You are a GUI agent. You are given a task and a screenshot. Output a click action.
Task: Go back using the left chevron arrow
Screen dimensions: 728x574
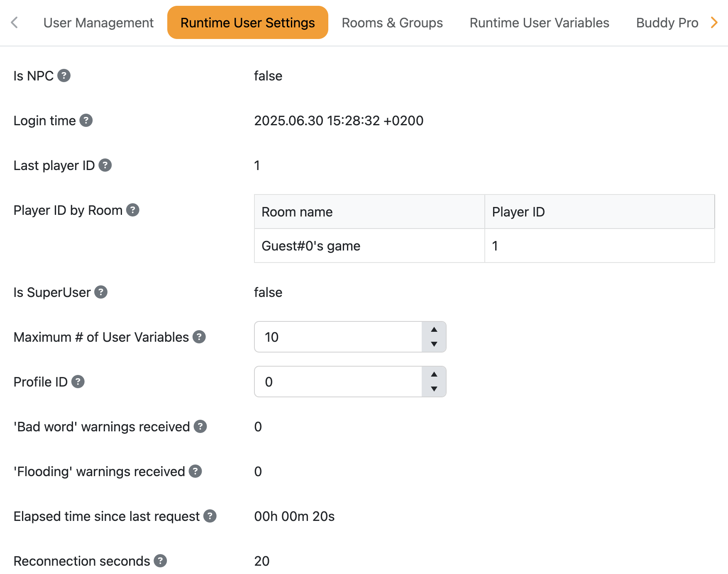15,23
